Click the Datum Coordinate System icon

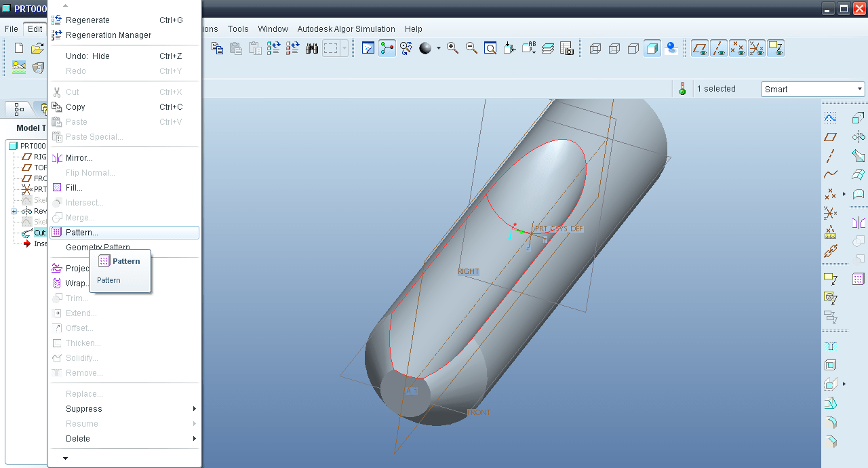pos(831,213)
